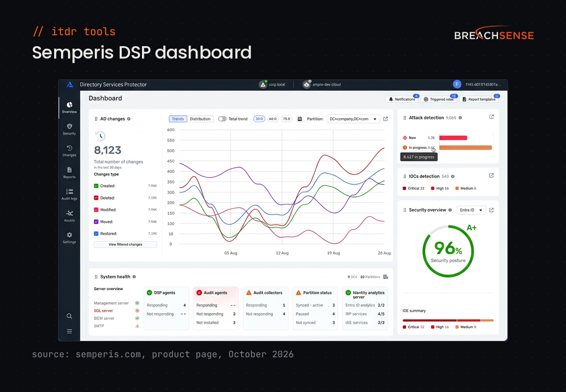Open the user avatar F
This screenshot has width=566, height=392.
[457, 84]
